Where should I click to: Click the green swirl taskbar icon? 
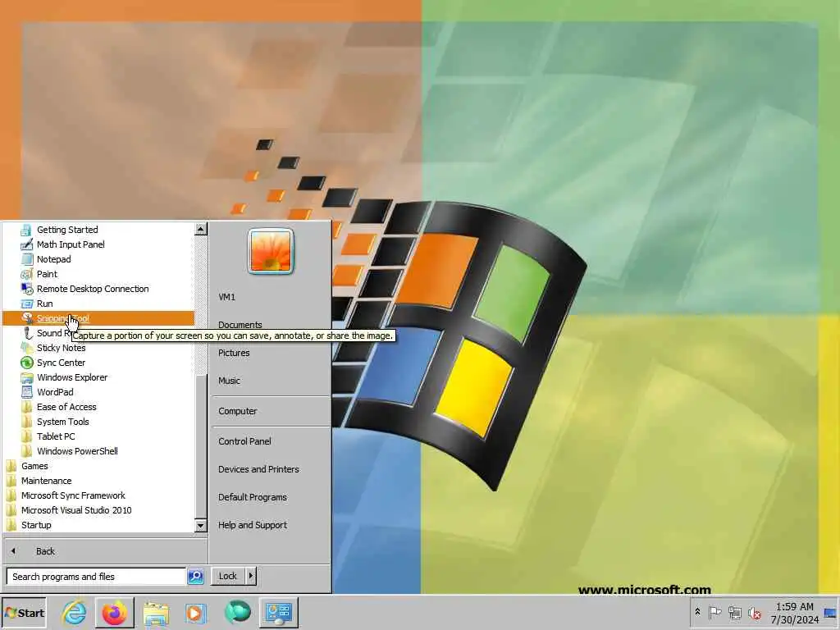(237, 612)
